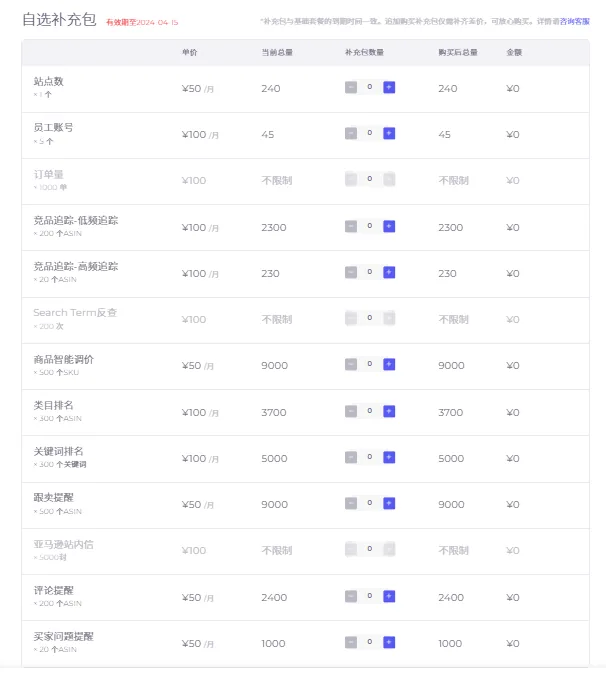Viewport: 606px width, 677px height.
Task: Select 买家问题提醒 row label
Action: (63, 636)
